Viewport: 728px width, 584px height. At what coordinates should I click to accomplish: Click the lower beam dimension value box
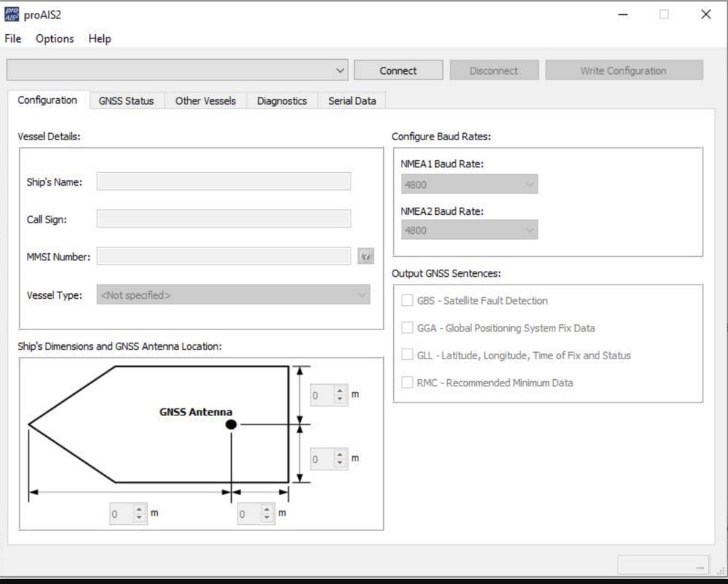[x=322, y=459]
